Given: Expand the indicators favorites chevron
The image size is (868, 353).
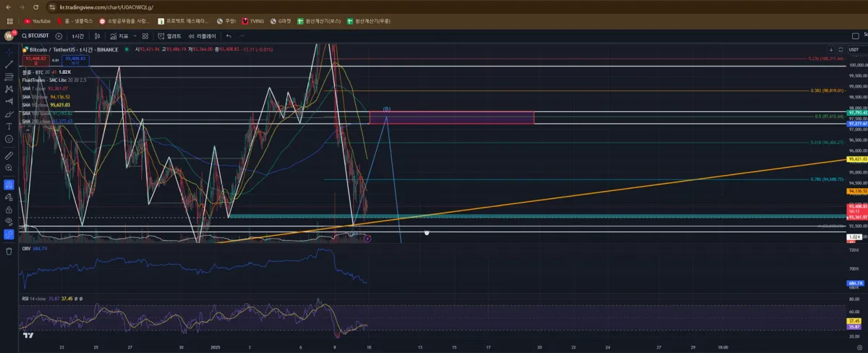Looking at the screenshot, I should (x=135, y=35).
